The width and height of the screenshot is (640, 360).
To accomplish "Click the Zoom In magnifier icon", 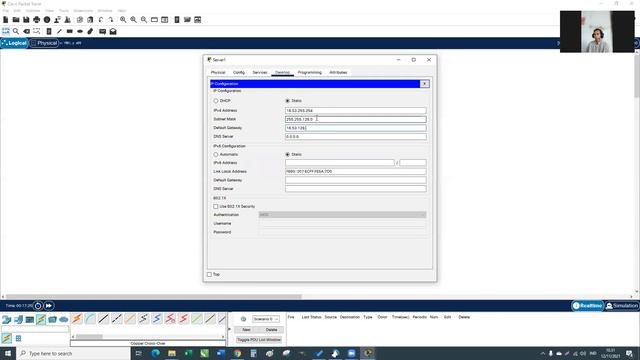I will pos(123,20).
